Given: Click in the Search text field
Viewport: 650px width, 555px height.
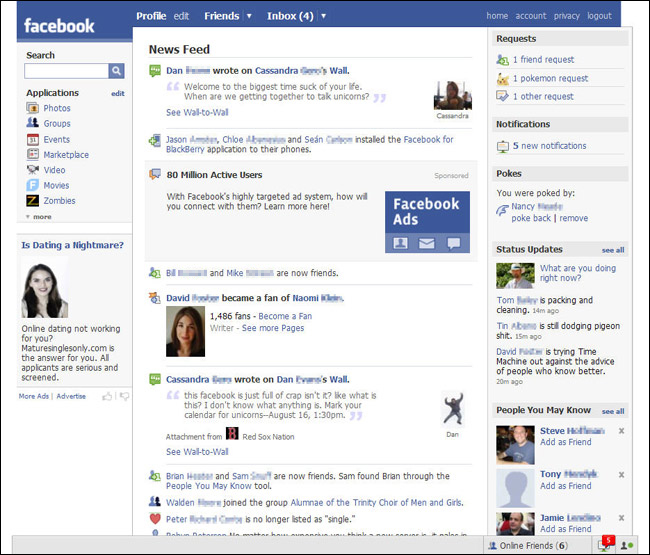Looking at the screenshot, I should (66, 71).
